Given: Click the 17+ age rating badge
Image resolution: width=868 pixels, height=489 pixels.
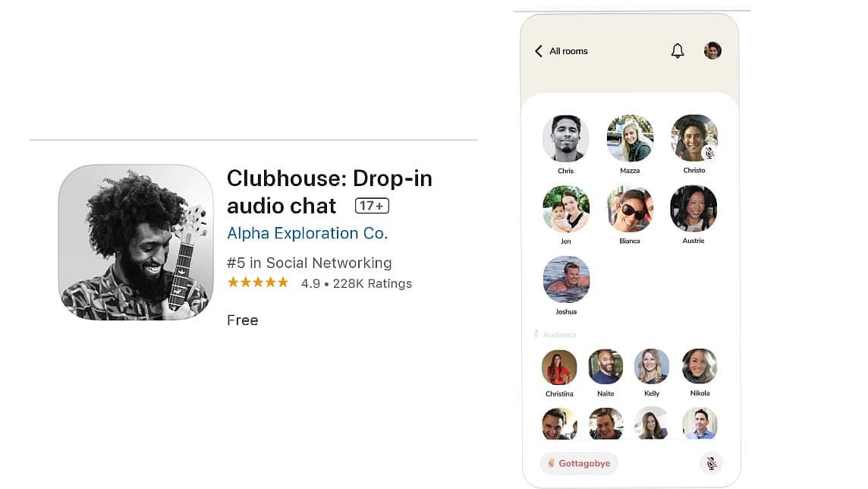Looking at the screenshot, I should tap(372, 206).
